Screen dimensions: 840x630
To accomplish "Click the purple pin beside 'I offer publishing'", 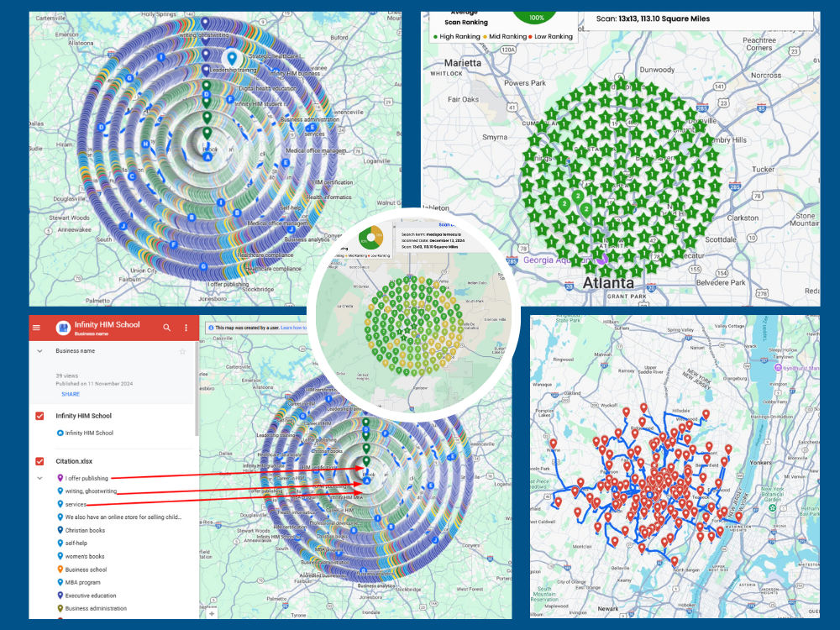I will click(x=60, y=478).
